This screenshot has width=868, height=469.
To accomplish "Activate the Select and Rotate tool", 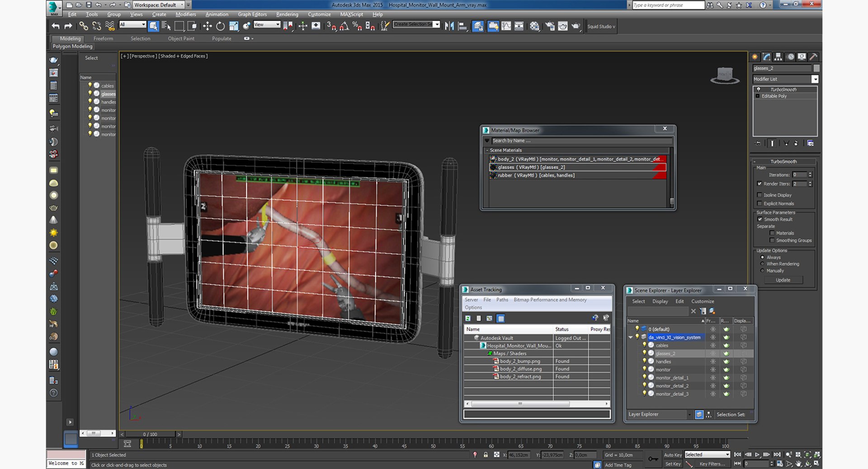I will (x=220, y=26).
